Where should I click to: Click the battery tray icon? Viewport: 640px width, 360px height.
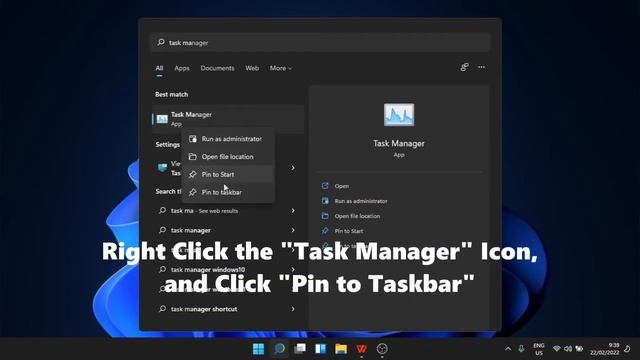[579, 349]
